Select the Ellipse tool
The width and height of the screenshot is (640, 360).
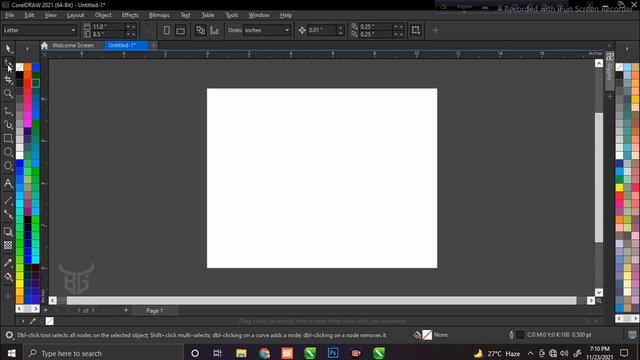click(8, 152)
